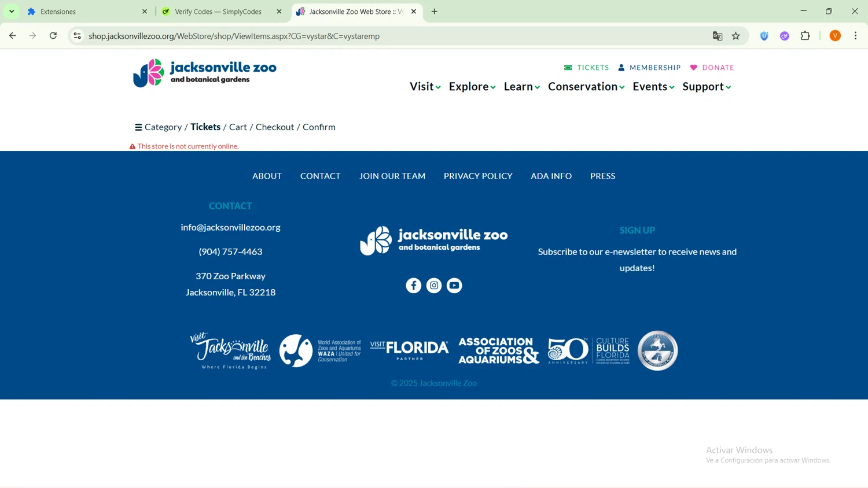
Task: Go to the Tickets breadcrumb step
Action: pos(205,127)
